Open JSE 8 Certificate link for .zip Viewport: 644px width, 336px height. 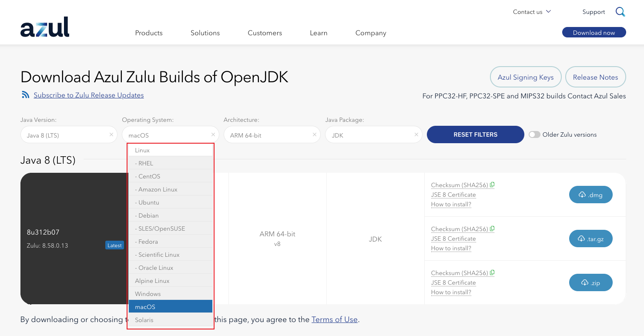tap(453, 282)
